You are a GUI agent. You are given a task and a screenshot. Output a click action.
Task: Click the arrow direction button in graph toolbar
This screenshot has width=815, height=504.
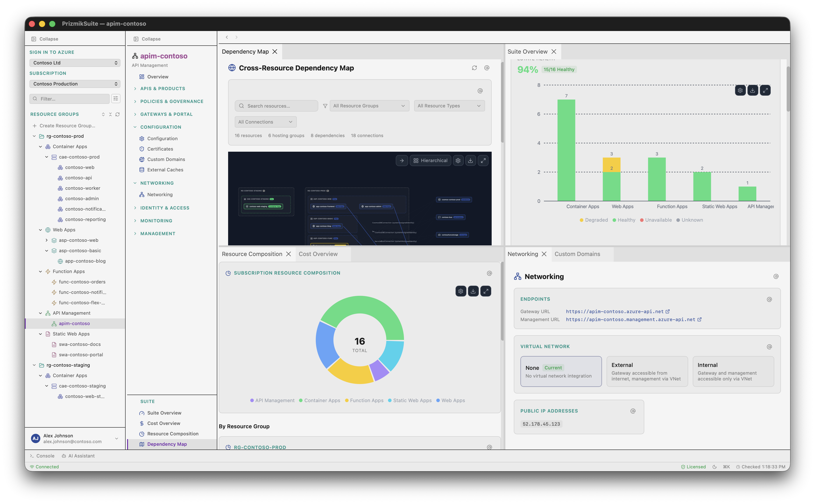(402, 161)
